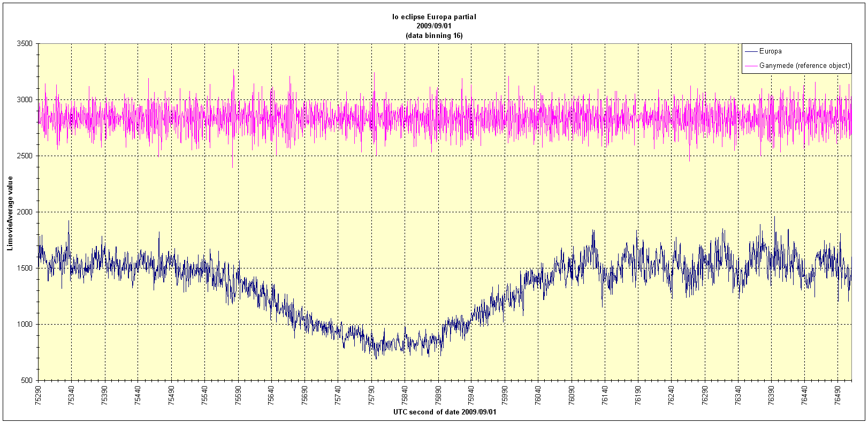Click the x-axis label 76140

click(x=605, y=395)
